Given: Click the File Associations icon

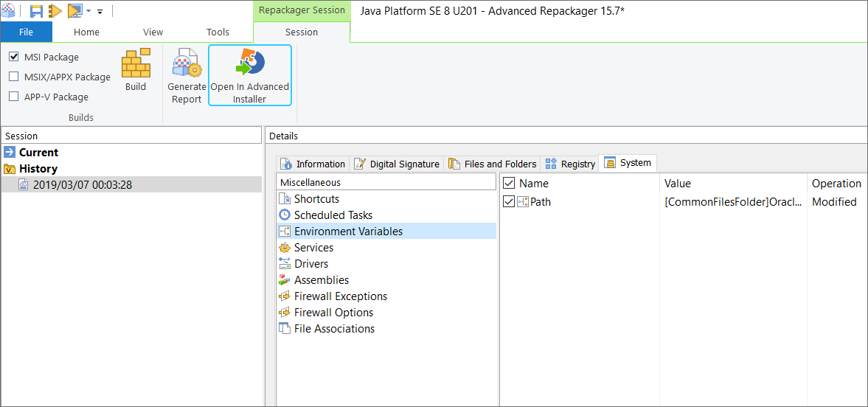Looking at the screenshot, I should tap(285, 328).
